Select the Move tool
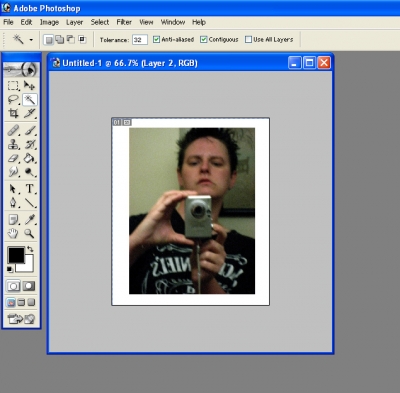400x393 pixels. pos(29,86)
